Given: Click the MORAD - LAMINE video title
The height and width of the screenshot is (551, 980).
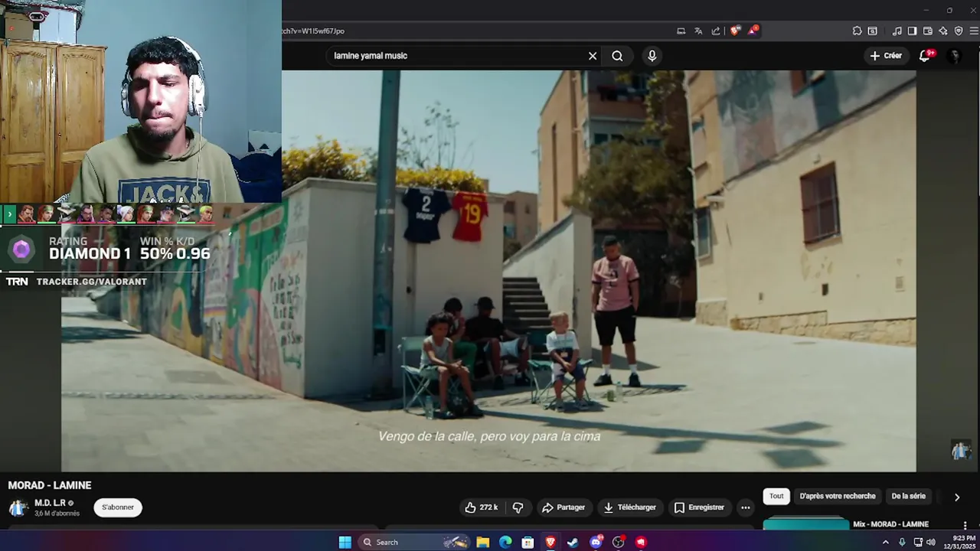Looking at the screenshot, I should (50, 485).
